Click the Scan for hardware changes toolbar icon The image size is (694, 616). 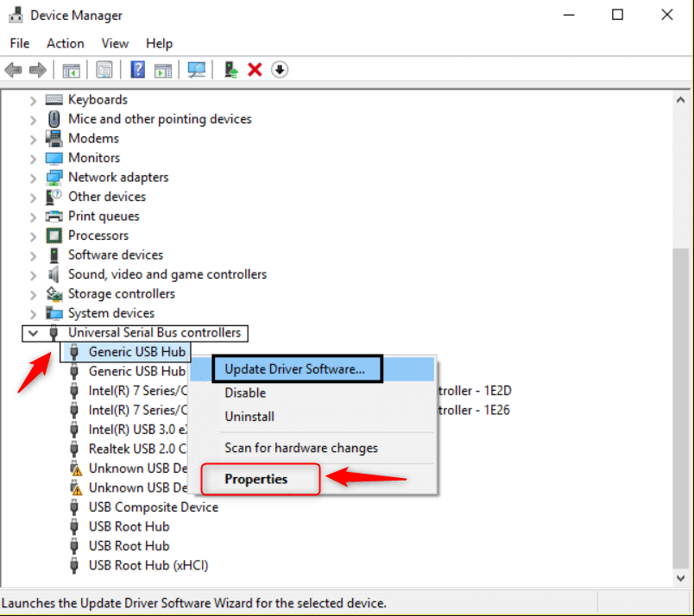[198, 69]
